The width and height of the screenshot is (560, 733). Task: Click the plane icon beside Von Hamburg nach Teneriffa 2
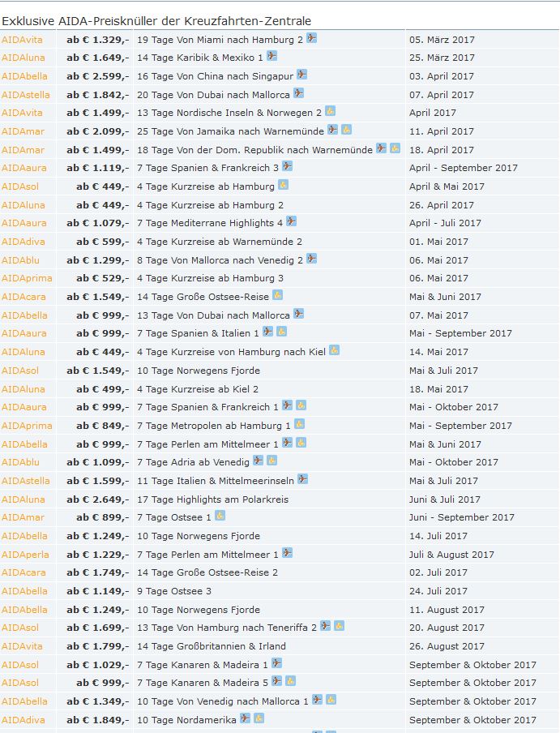coord(326,625)
